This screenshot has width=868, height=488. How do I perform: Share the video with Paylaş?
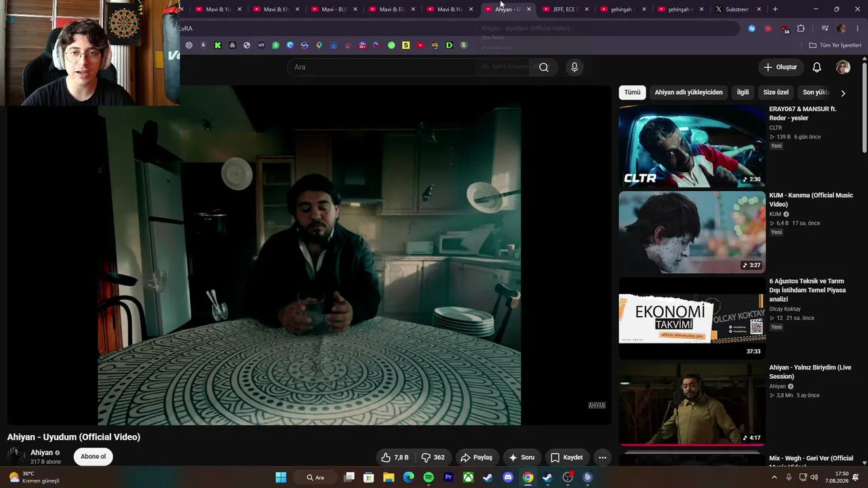477,457
